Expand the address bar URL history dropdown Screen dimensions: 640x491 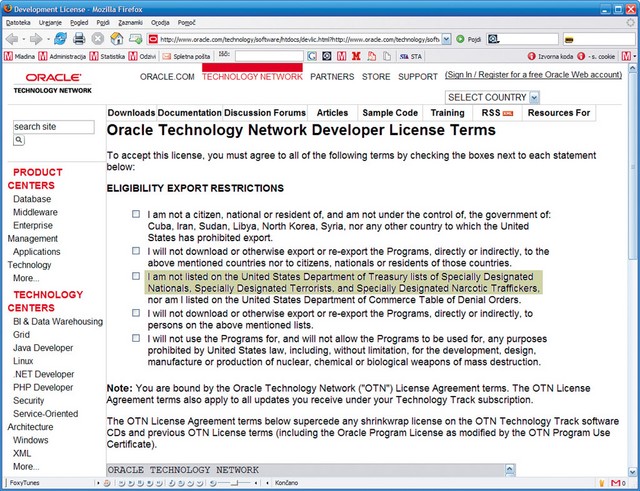point(447,40)
